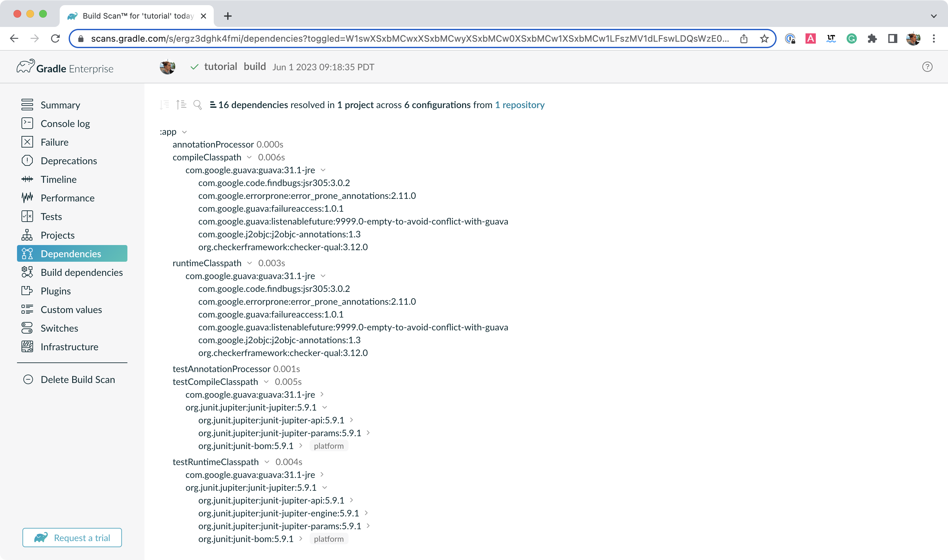
Task: Click the expand all dependencies icon
Action: tap(165, 105)
